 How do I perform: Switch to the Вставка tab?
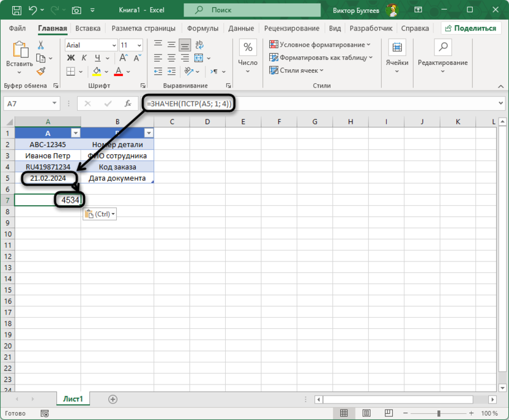point(87,28)
